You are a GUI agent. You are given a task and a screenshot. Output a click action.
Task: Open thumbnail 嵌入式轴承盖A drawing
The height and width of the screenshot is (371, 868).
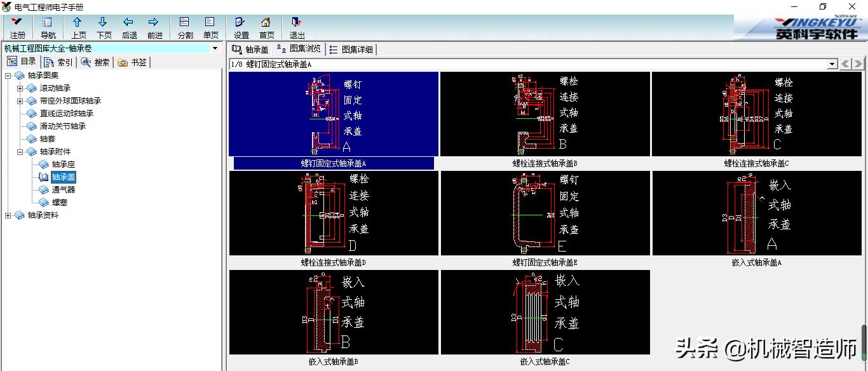[757, 213]
